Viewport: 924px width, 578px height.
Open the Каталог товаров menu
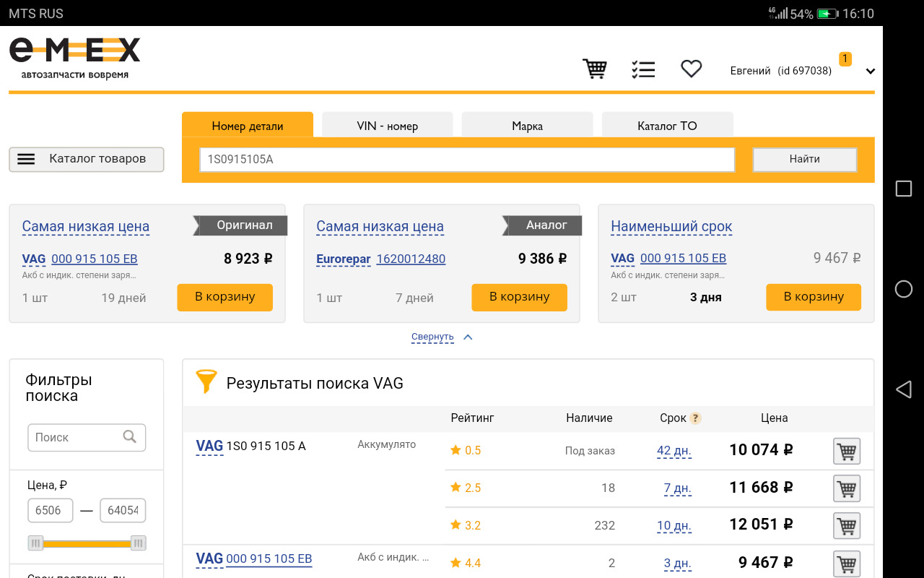click(x=87, y=159)
